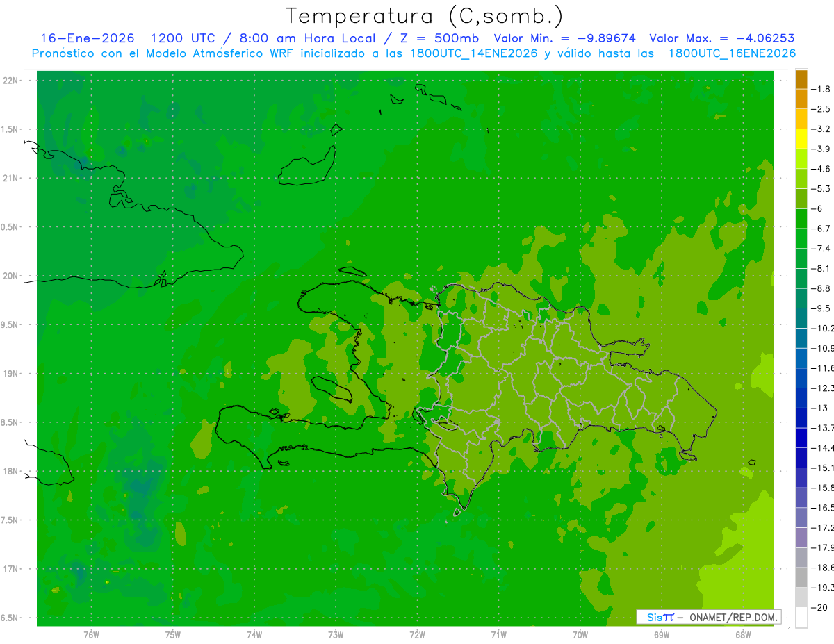
Task: Pick the orange swatch between -1.8 and -2.5
Action: [801, 99]
